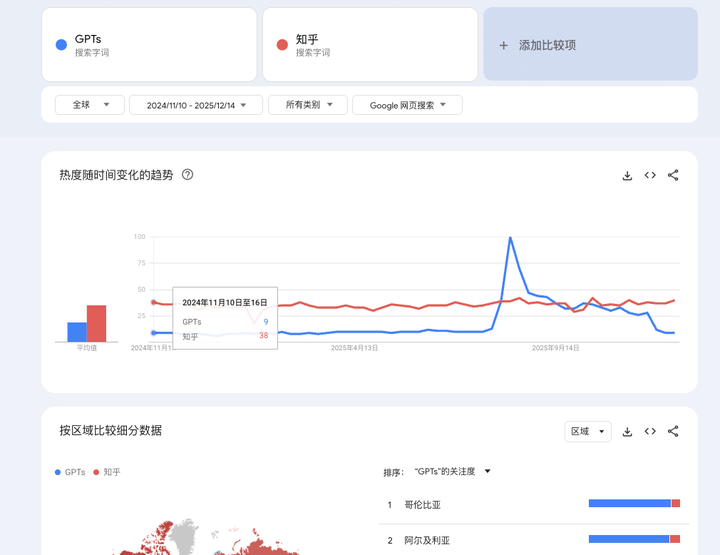
Task: Click the 添加比较项 button
Action: pos(590,45)
